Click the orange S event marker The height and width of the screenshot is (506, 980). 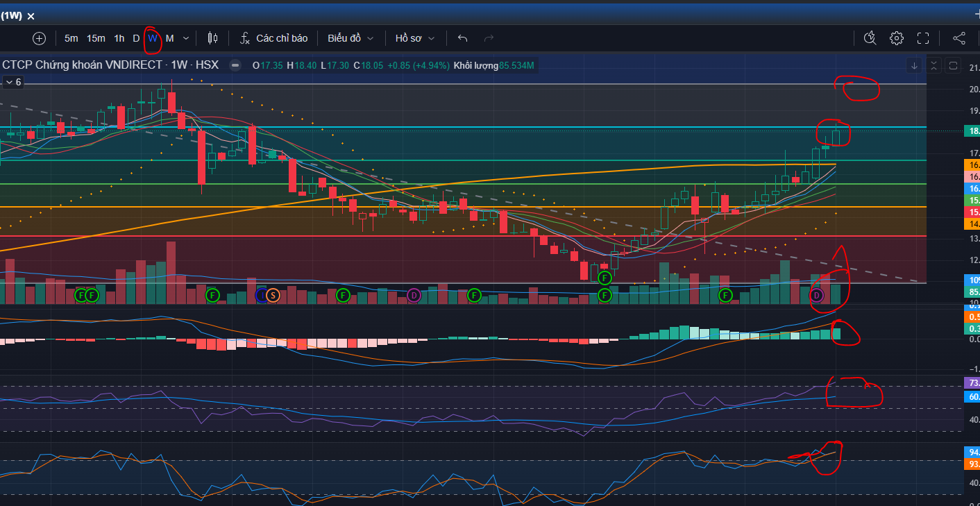point(273,296)
